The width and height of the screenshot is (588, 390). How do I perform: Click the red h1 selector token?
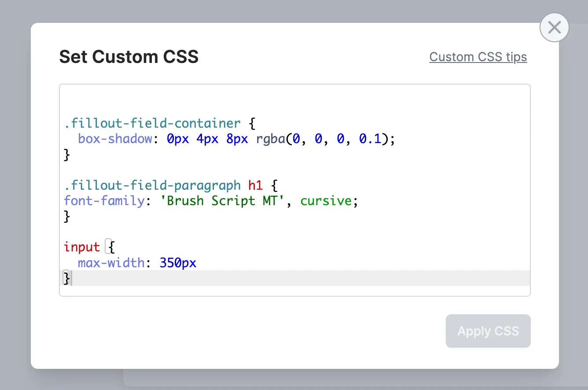(x=256, y=185)
